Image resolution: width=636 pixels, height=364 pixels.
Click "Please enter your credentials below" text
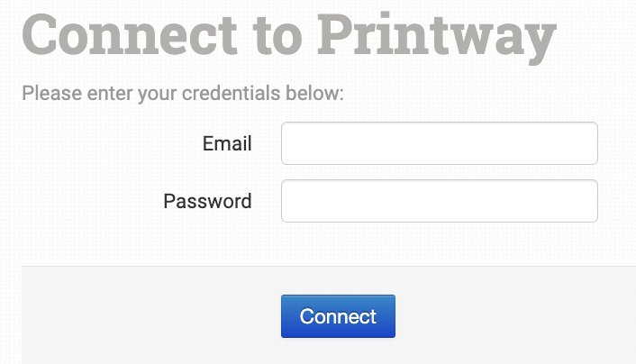point(183,93)
